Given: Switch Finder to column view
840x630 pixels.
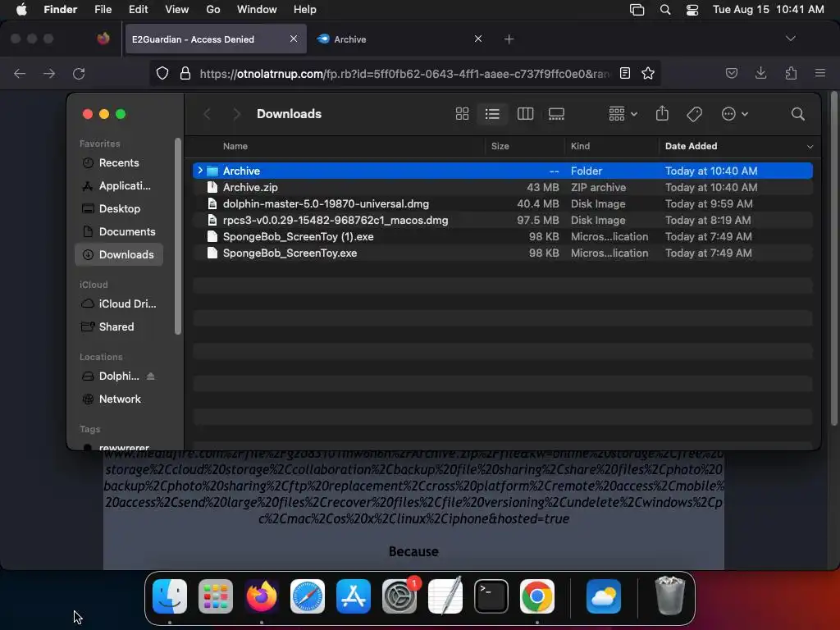Looking at the screenshot, I should tap(525, 113).
